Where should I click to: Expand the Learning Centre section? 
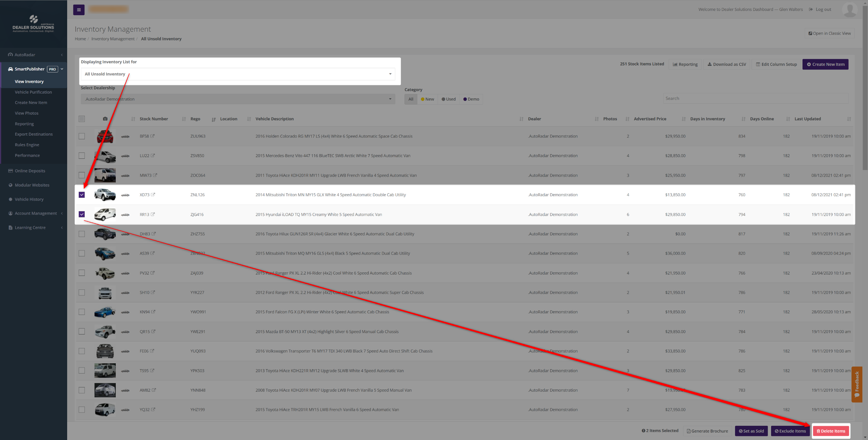pos(62,228)
